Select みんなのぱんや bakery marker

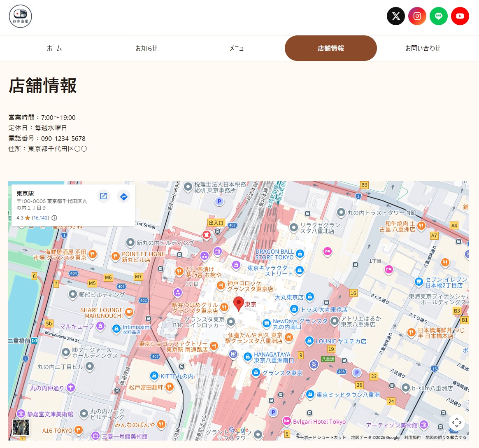tap(161, 424)
